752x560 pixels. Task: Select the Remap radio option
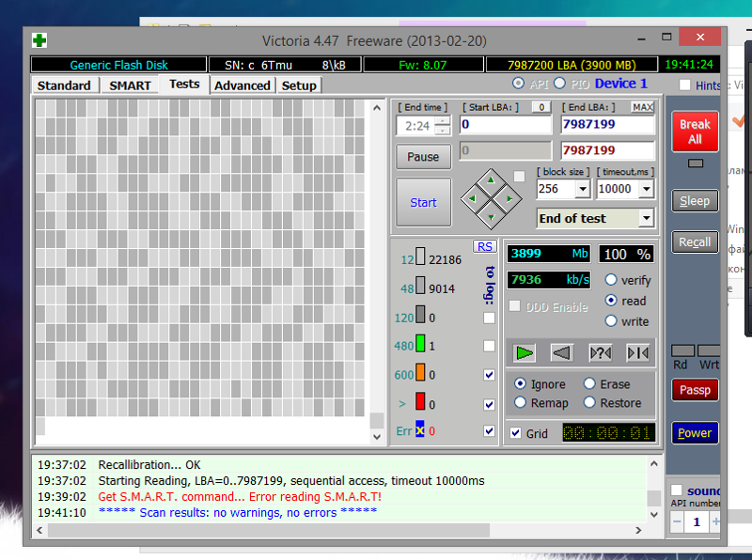521,403
